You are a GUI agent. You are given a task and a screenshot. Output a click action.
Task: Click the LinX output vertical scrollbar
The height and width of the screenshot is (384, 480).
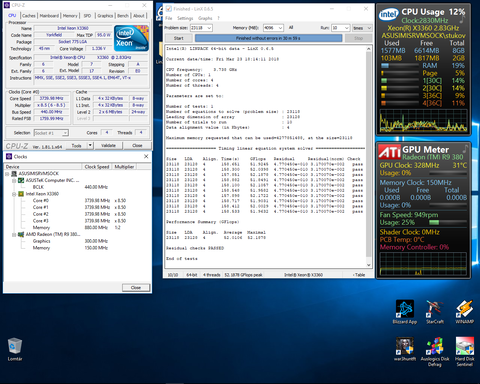pyautogui.click(x=368, y=157)
